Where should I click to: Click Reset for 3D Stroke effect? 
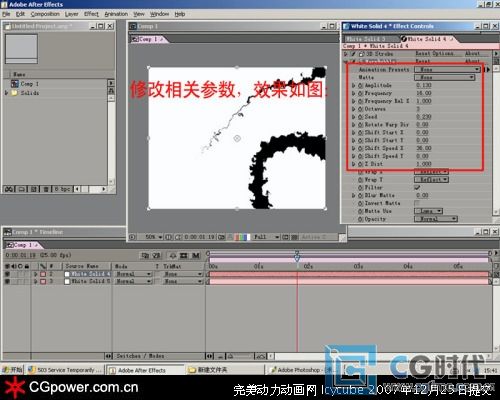[423, 53]
